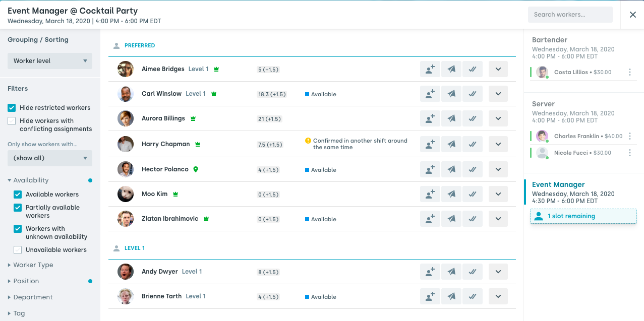Expand the Tag filter
Image resolution: width=644 pixels, height=321 pixels.
16,313
